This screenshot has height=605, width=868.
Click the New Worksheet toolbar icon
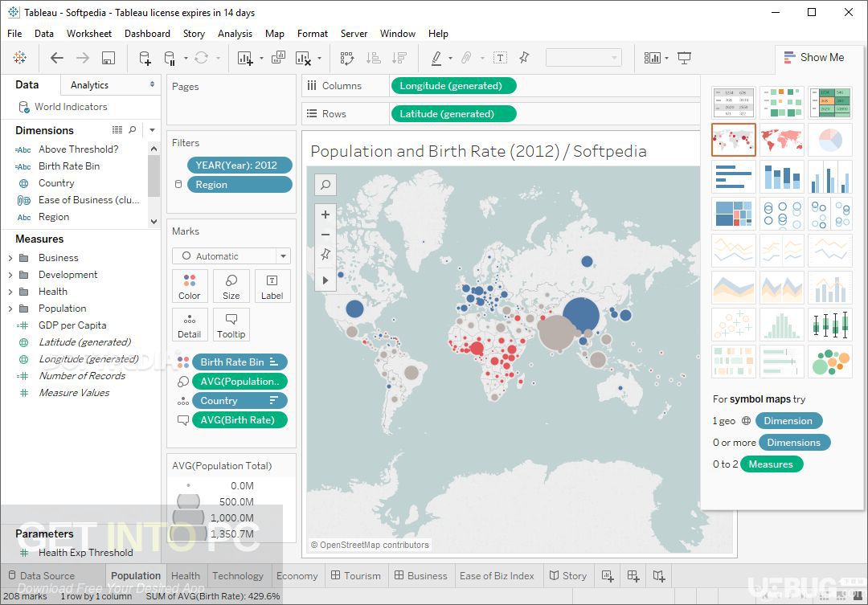tap(244, 58)
